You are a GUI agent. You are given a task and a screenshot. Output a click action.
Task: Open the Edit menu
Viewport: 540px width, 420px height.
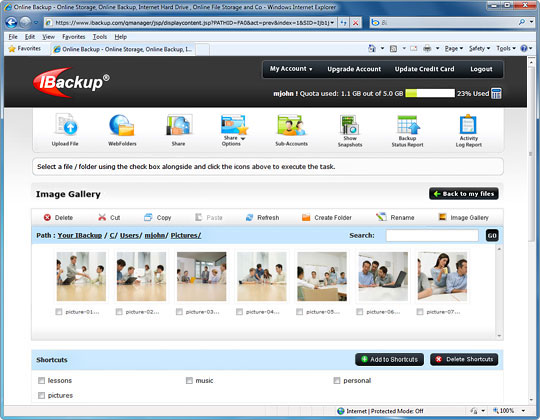[x=30, y=37]
